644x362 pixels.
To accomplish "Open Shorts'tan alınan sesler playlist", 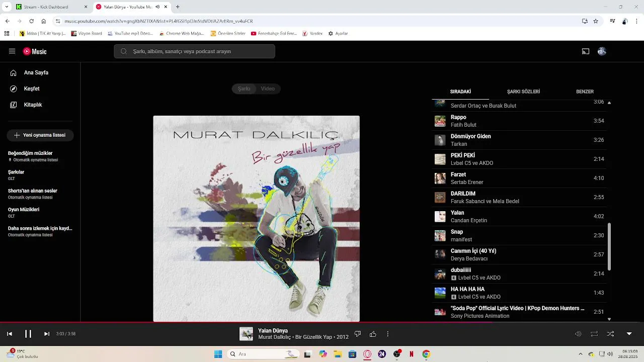I will pyautogui.click(x=40, y=194).
